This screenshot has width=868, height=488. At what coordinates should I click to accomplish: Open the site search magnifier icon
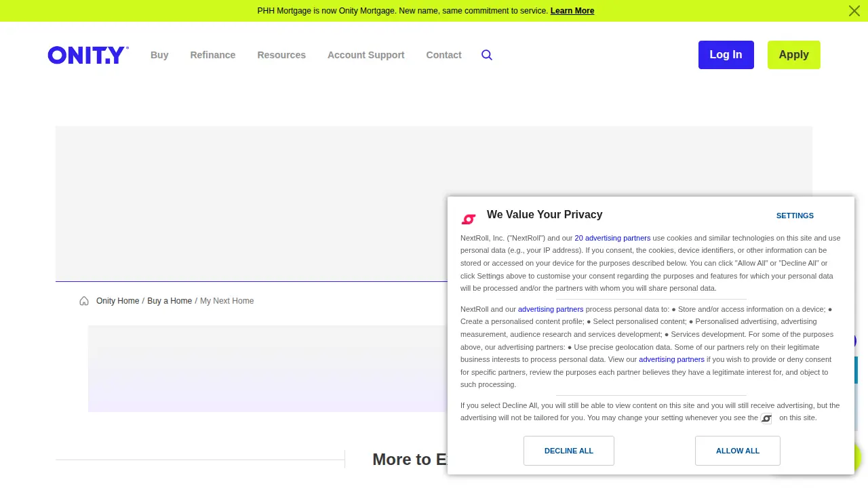pos(487,55)
